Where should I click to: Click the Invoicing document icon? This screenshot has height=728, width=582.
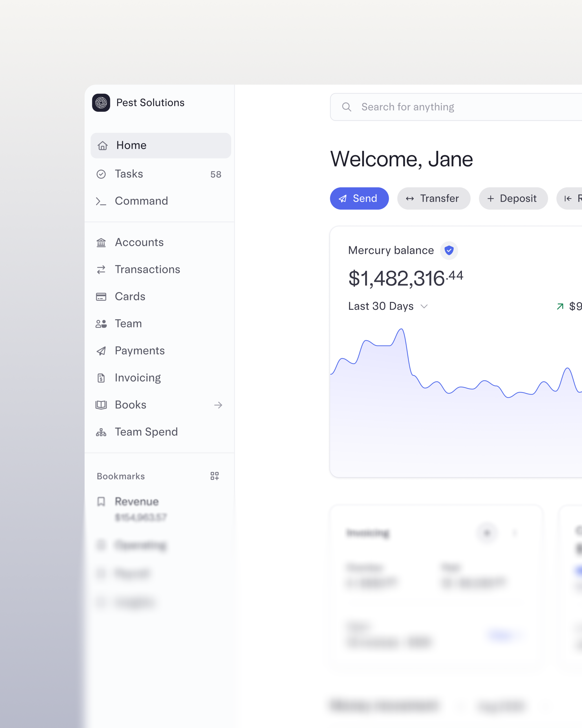[101, 378]
